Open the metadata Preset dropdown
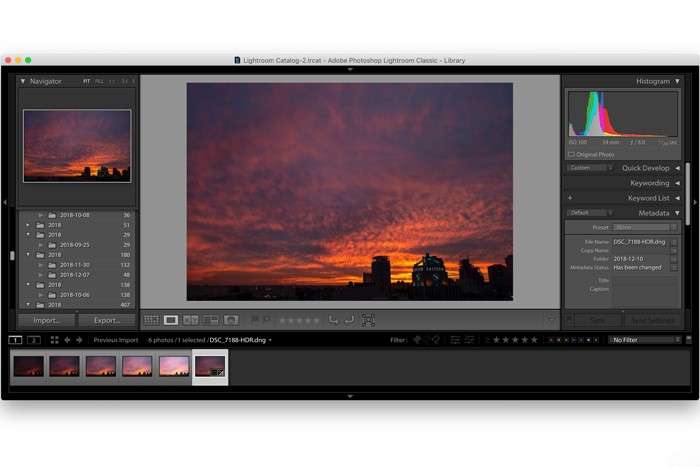 [x=647, y=227]
